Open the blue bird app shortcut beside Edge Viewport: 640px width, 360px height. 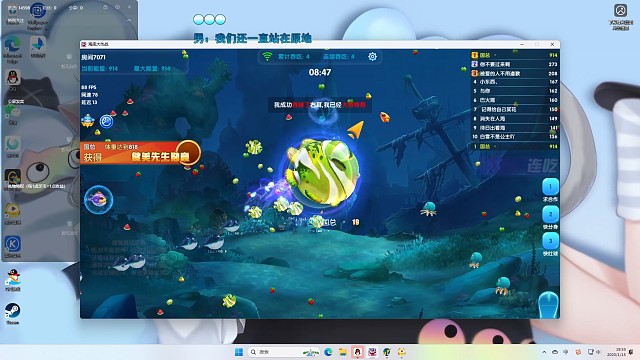coord(38,47)
